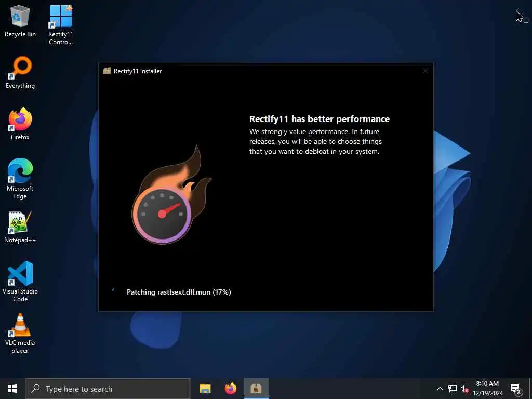Screen dimensions: 532x399
Task: Click the "Rectify11 has better performance" heading
Action: tap(320, 119)
